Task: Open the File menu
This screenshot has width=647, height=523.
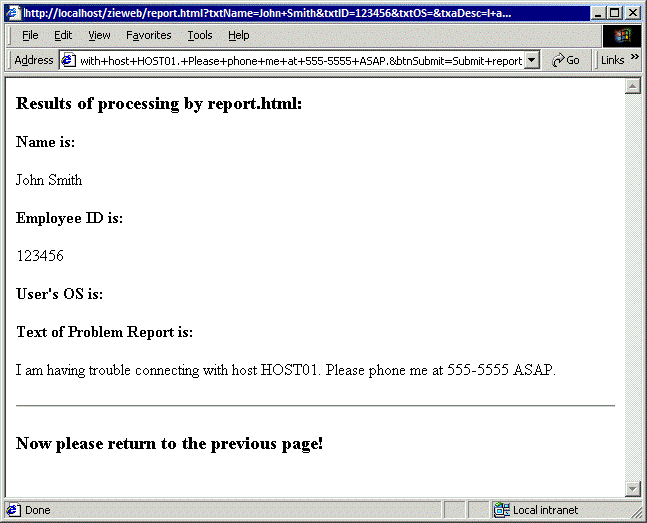Action: (x=30, y=35)
